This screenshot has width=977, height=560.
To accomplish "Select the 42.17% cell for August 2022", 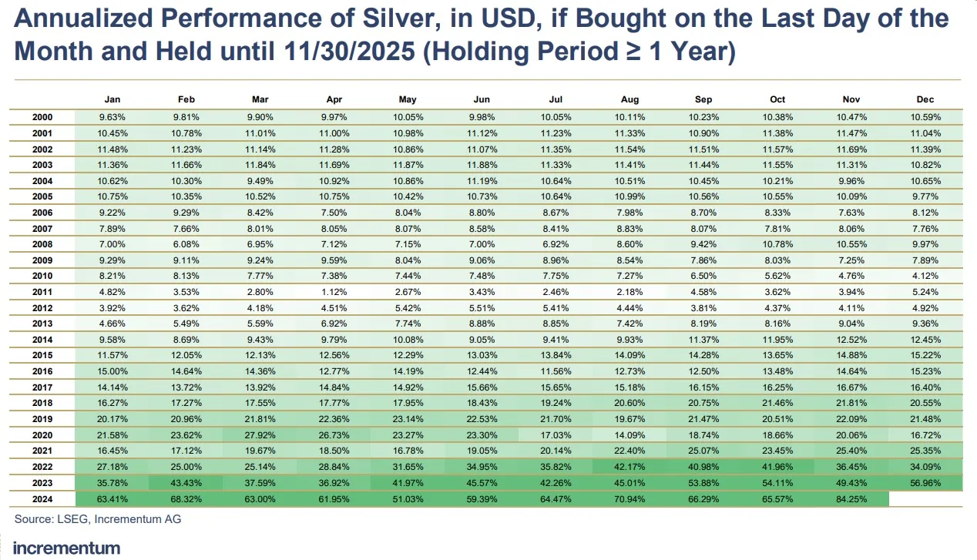I will tap(630, 467).
